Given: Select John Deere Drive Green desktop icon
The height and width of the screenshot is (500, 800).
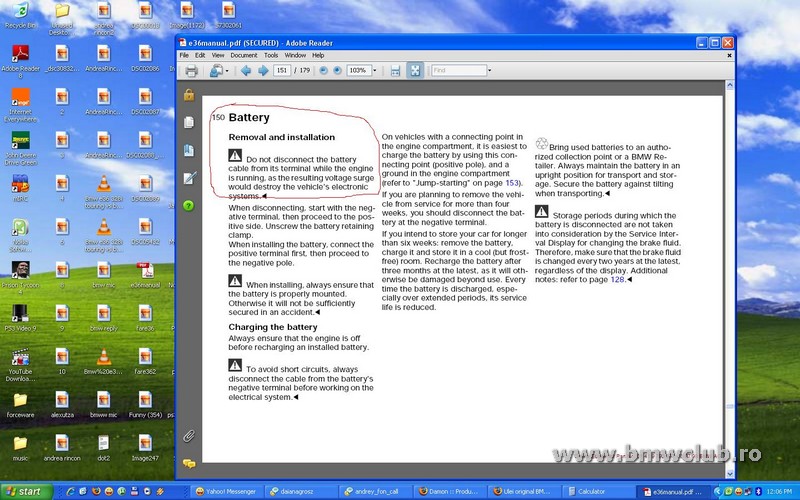Looking at the screenshot, I should 20,148.
